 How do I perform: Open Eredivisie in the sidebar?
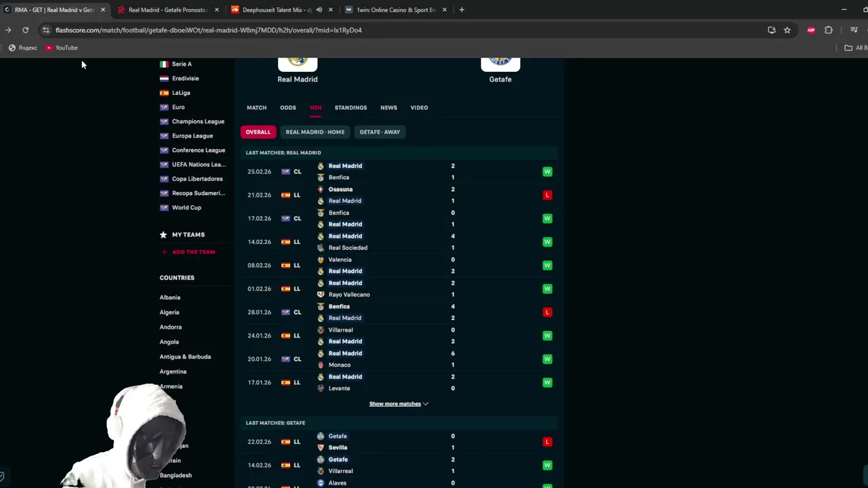(185, 78)
